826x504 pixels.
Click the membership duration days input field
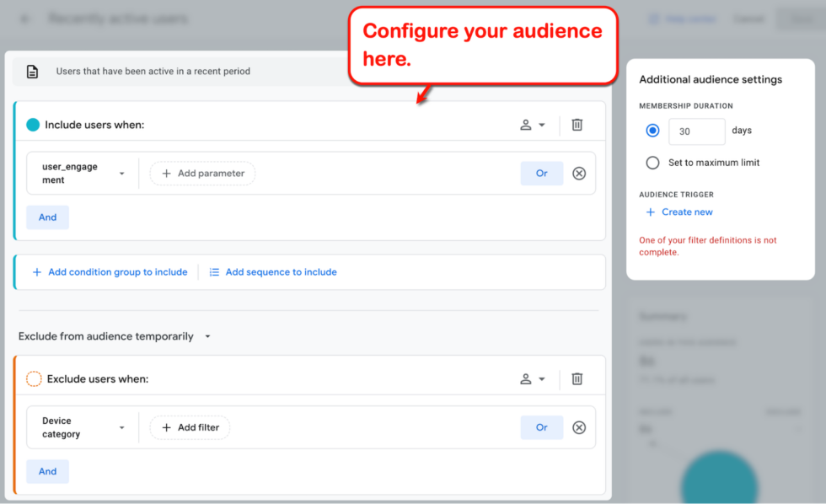[x=696, y=131]
